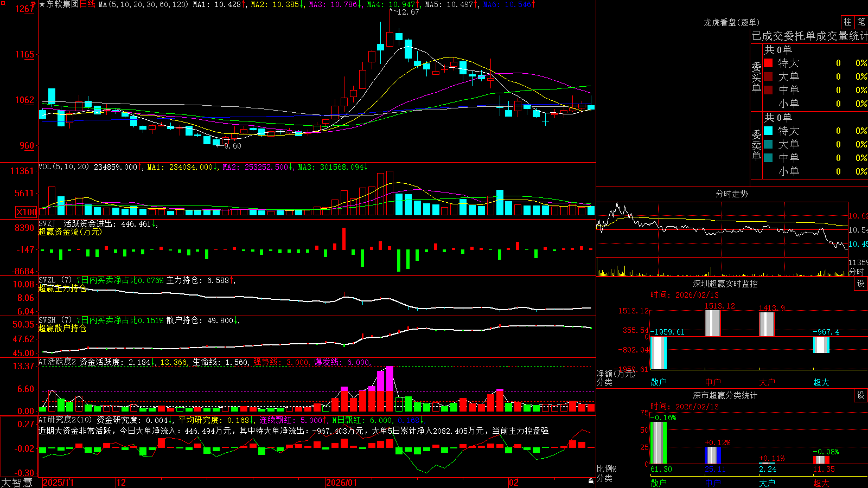The width and height of the screenshot is (868, 488).
Task: Click the SVSH (7) indicator label
Action: point(55,320)
